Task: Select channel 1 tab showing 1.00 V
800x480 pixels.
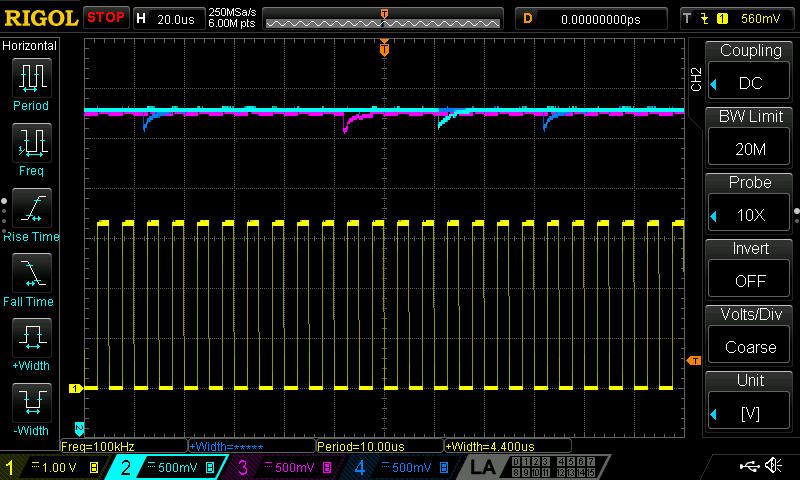Action: coord(54,467)
